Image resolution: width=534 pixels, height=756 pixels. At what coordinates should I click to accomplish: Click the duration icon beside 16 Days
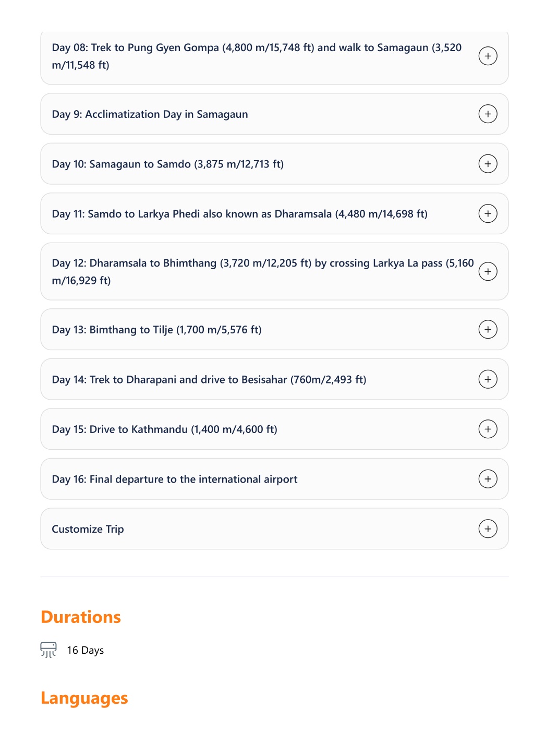point(48,650)
